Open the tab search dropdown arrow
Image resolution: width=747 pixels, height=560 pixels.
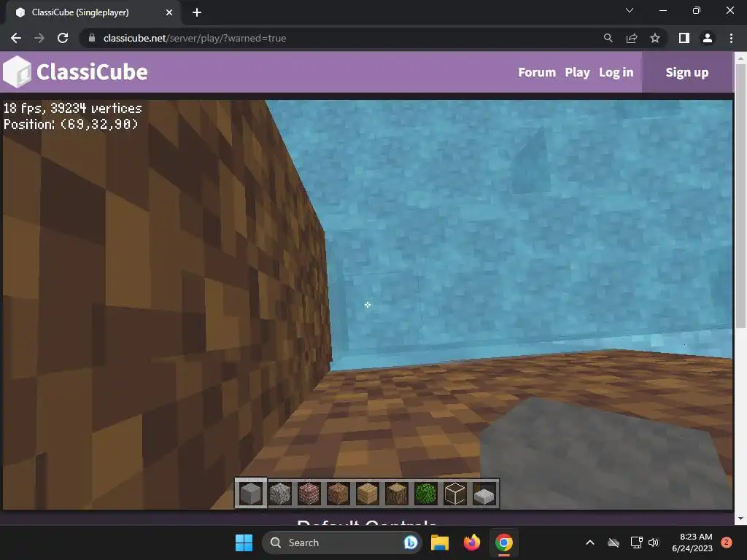630,10
